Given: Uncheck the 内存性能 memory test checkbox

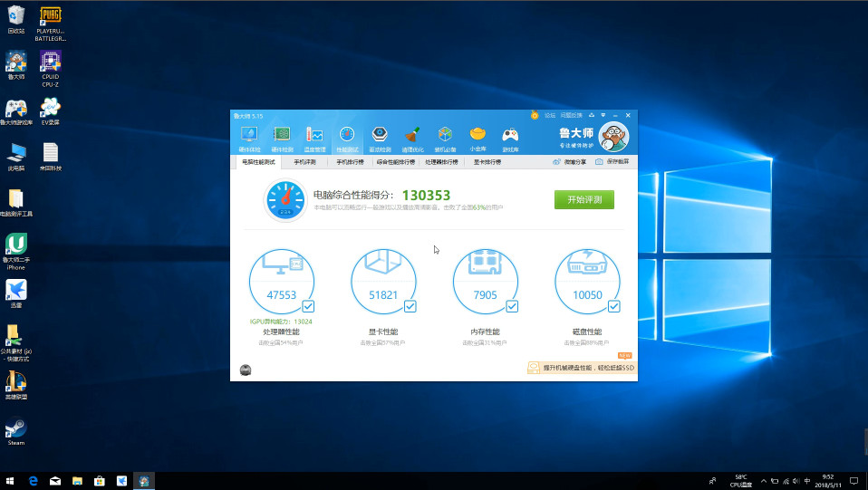Looking at the screenshot, I should 512,306.
